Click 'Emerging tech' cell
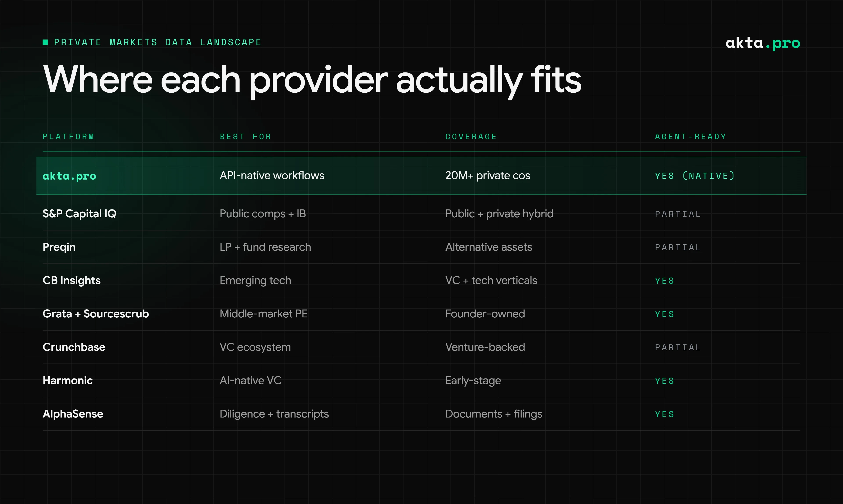This screenshot has width=843, height=504. pos(255,281)
